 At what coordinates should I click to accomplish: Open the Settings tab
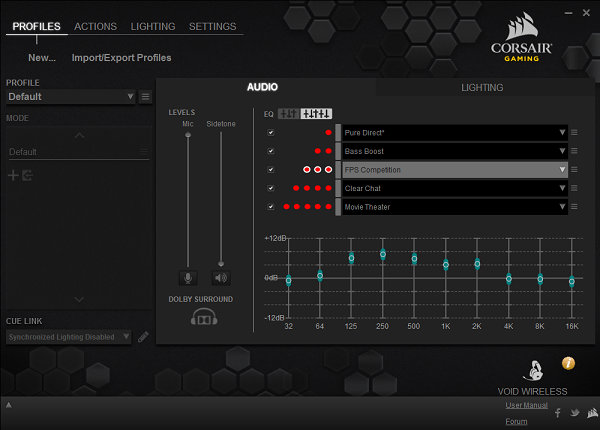click(x=212, y=26)
